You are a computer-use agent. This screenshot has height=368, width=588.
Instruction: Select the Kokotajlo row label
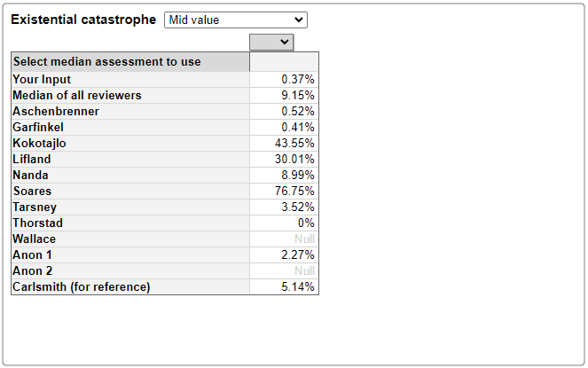point(39,144)
